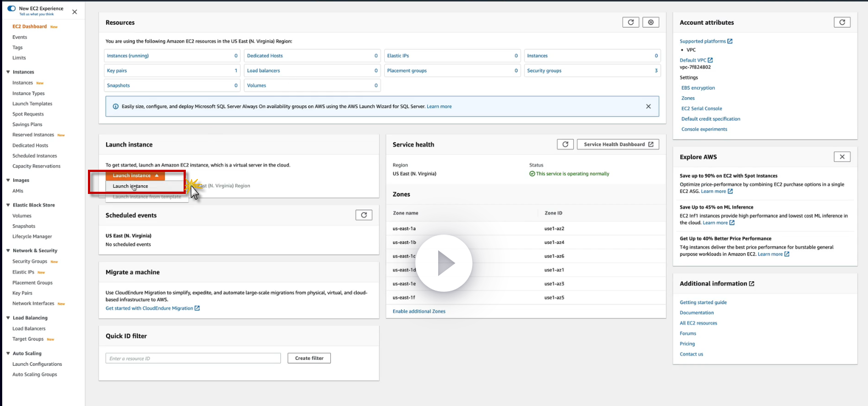The image size is (868, 406).
Task: Click the Enable additional Zones link
Action: coord(419,312)
